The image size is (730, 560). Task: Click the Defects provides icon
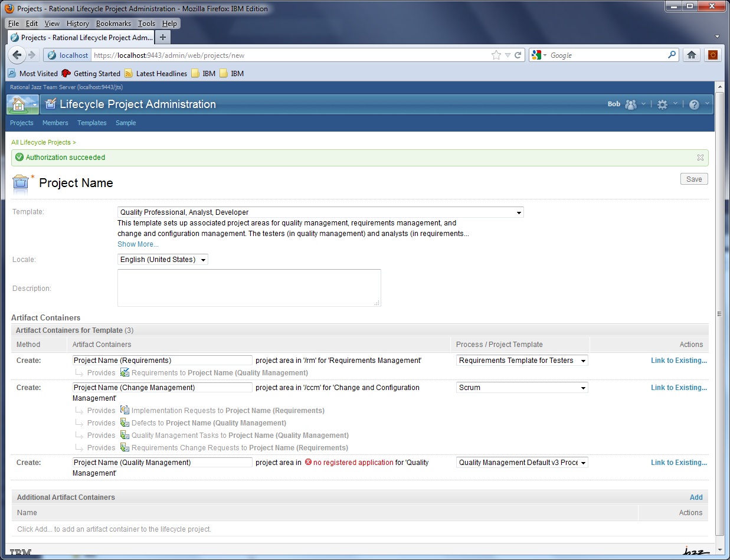coord(125,423)
